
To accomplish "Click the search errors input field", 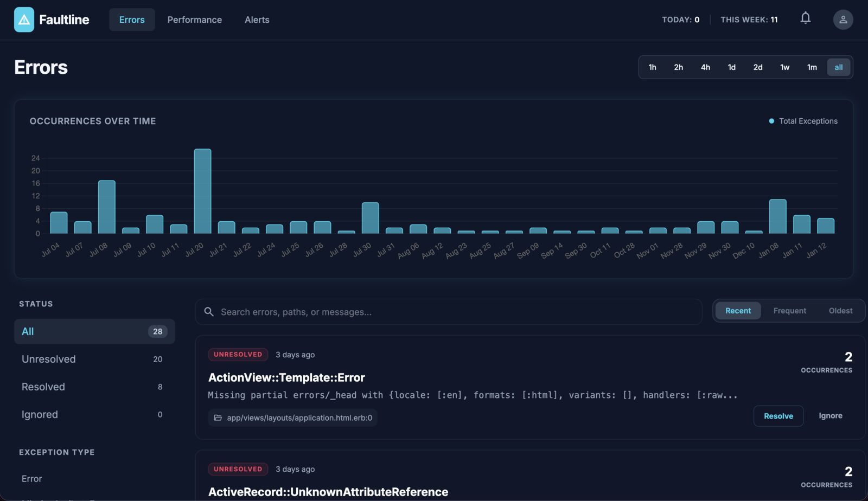I will 434,311.
